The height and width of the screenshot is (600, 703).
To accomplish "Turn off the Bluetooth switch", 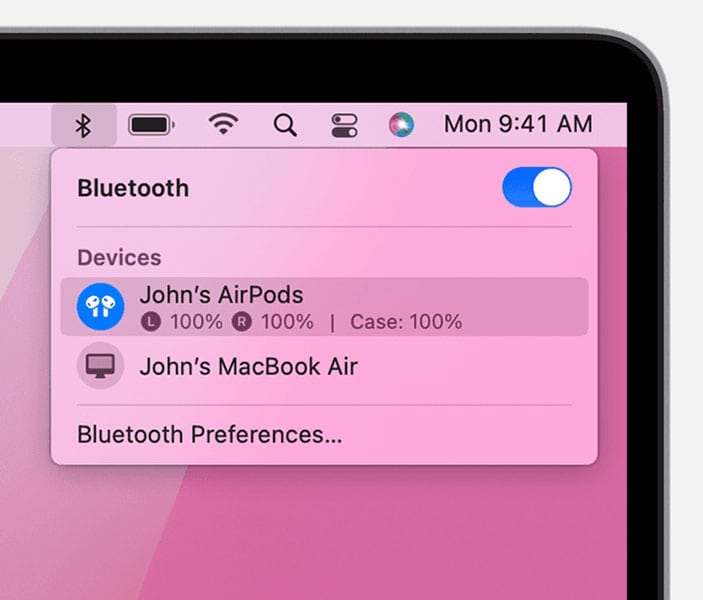I will 537,187.
